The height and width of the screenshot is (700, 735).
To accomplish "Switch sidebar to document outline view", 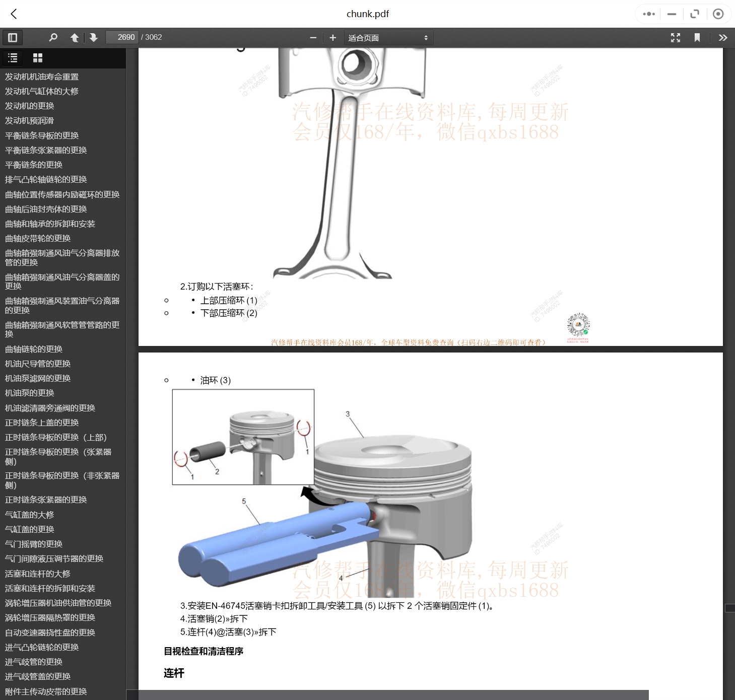I will (13, 57).
